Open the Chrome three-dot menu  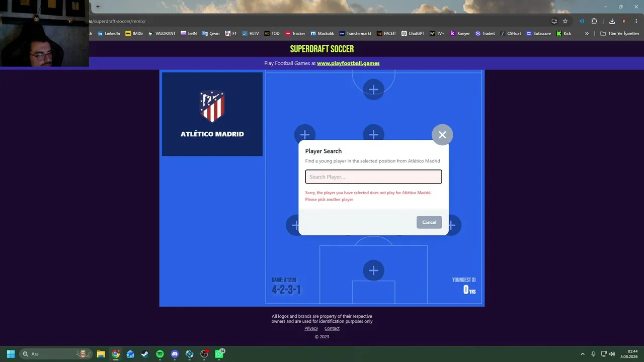click(636, 21)
